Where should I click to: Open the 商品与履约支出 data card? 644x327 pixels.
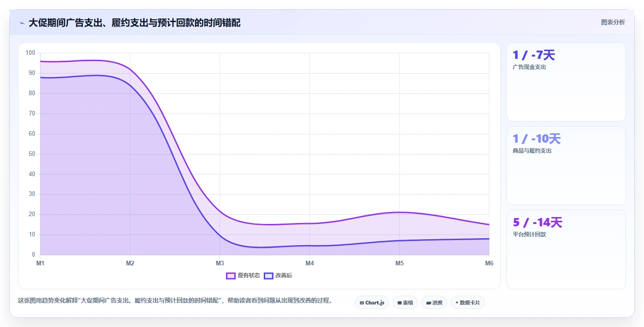point(566,166)
